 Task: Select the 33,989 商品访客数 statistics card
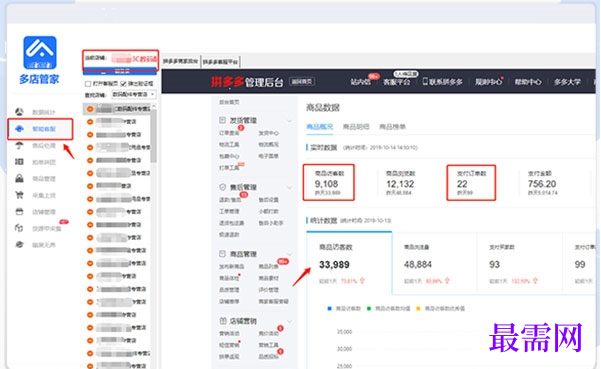point(349,263)
